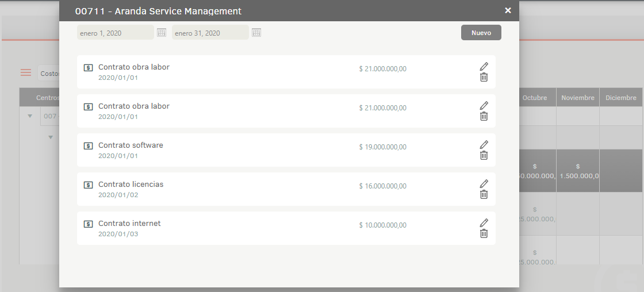This screenshot has width=644, height=292.
Task: Close the Aranda Service Management dialog
Action: coord(508,10)
